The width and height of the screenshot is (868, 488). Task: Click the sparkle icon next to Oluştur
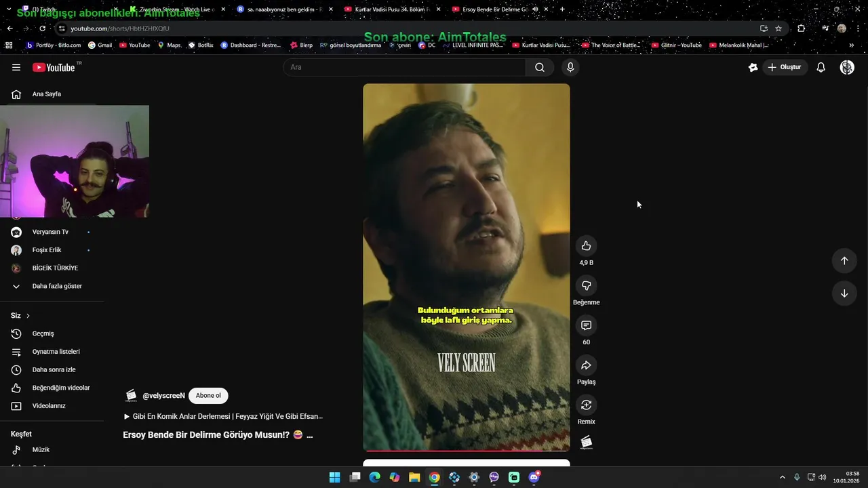tap(753, 67)
